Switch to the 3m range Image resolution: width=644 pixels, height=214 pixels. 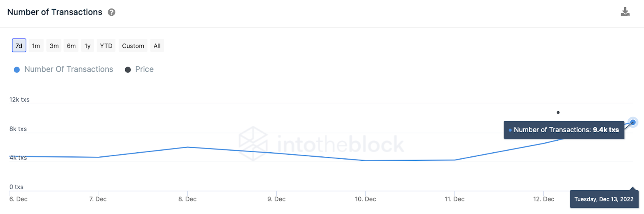pos(54,46)
